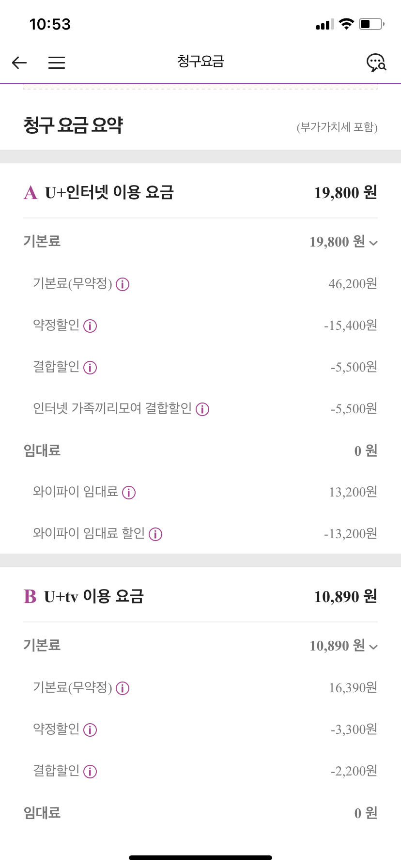This screenshot has height=868, width=401.
Task: Tap info icon beside internet 결합할인
Action: point(90,368)
